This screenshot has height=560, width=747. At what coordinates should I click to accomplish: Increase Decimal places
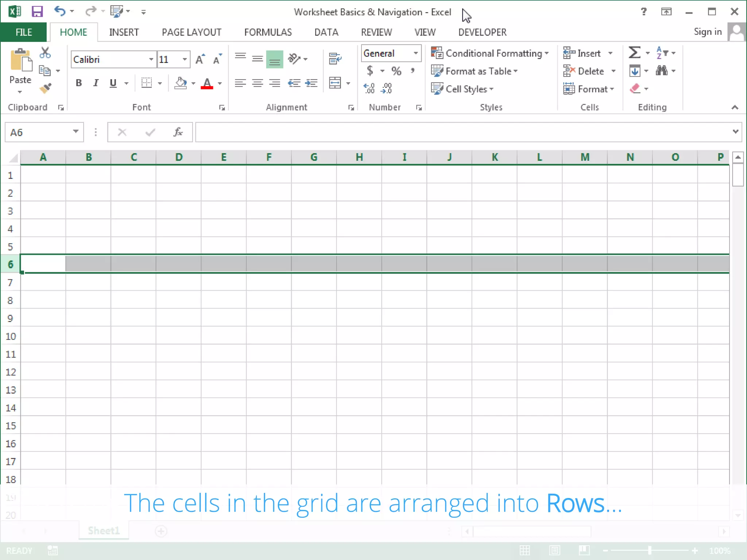pyautogui.click(x=369, y=88)
